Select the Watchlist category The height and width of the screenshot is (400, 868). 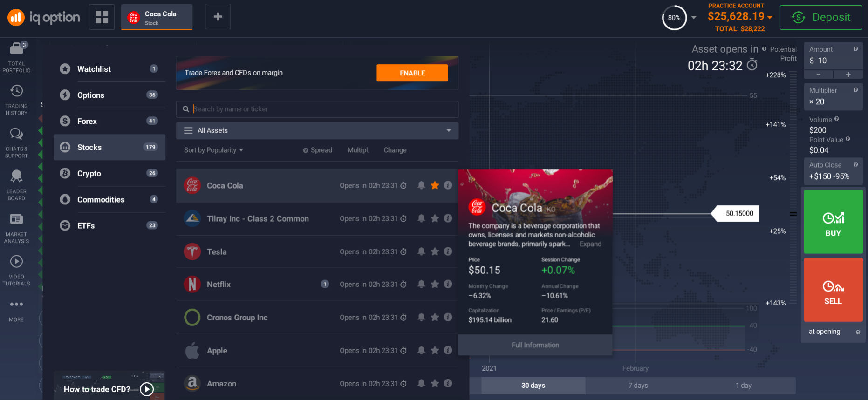point(109,69)
